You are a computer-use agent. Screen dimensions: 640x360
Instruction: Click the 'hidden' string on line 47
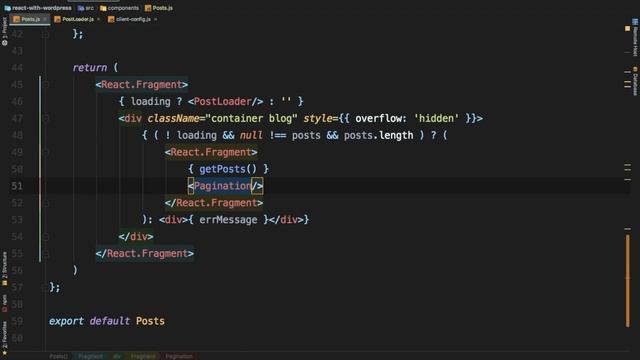coord(436,118)
